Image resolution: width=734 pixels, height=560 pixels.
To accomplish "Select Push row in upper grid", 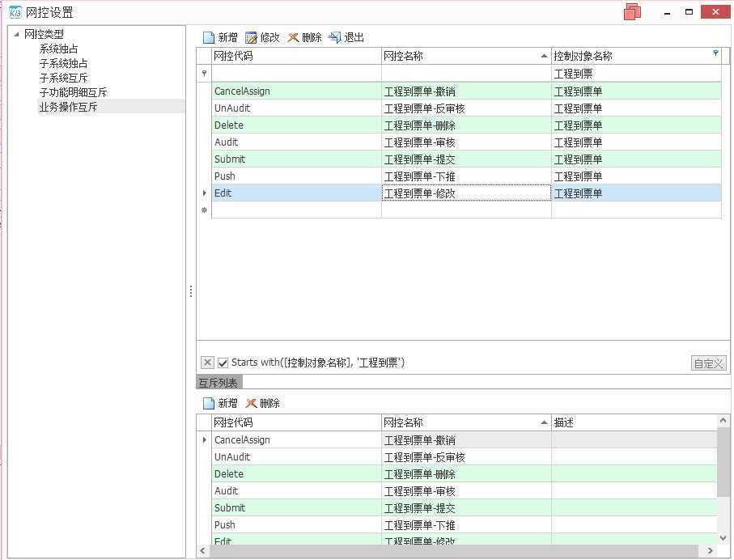I will click(466, 176).
